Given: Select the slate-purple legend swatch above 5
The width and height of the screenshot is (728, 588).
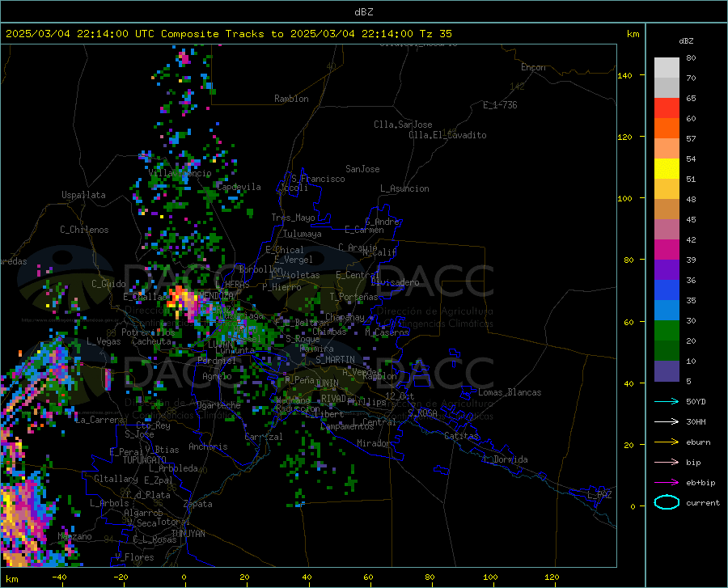Looking at the screenshot, I should pos(667,371).
